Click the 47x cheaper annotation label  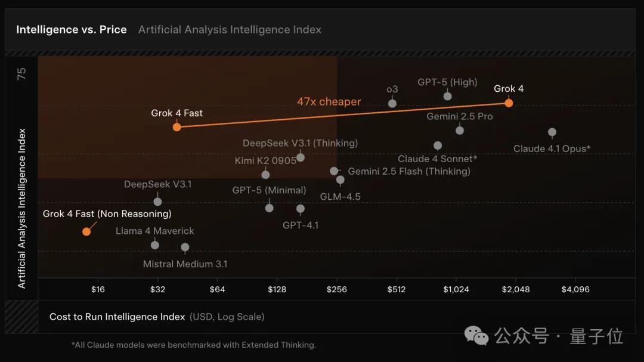pos(329,101)
